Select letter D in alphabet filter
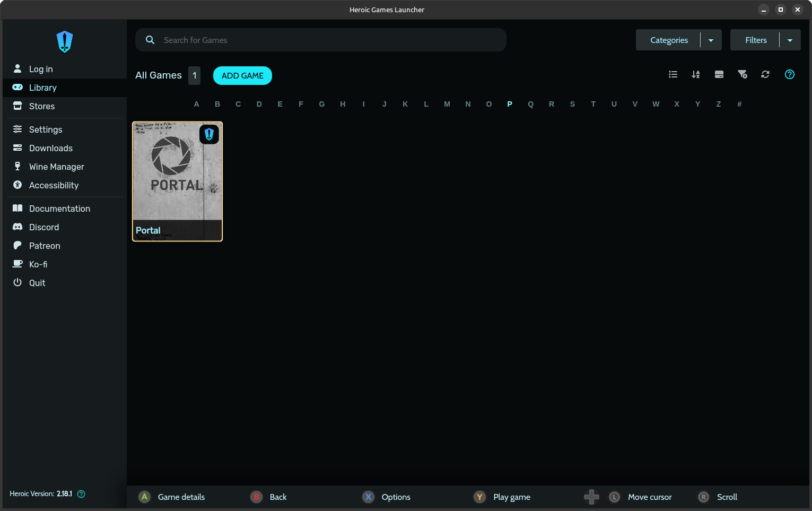The height and width of the screenshot is (511, 812). (259, 104)
